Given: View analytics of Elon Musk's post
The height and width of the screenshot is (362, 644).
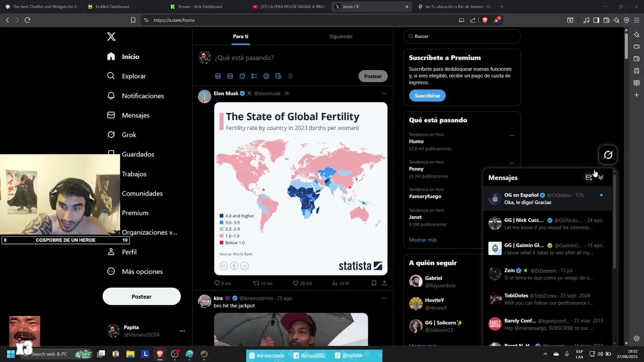Looking at the screenshot, I should pos(341,283).
